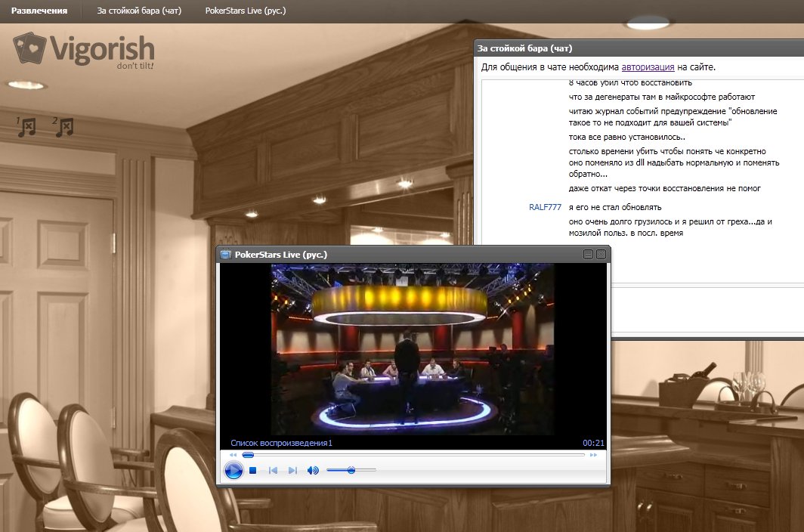The width and height of the screenshot is (804, 532).
Task: Click the Список воспроизведения1 playlist label
Action: pos(281,443)
